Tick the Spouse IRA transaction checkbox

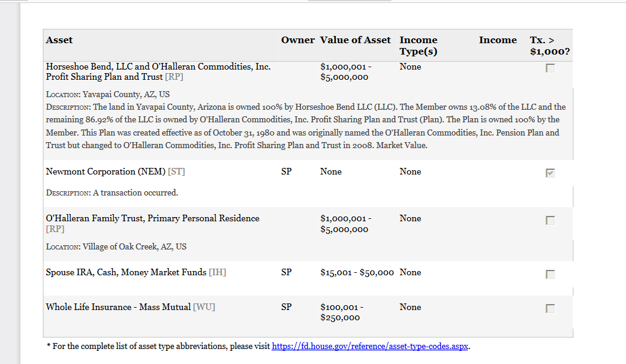point(550,274)
